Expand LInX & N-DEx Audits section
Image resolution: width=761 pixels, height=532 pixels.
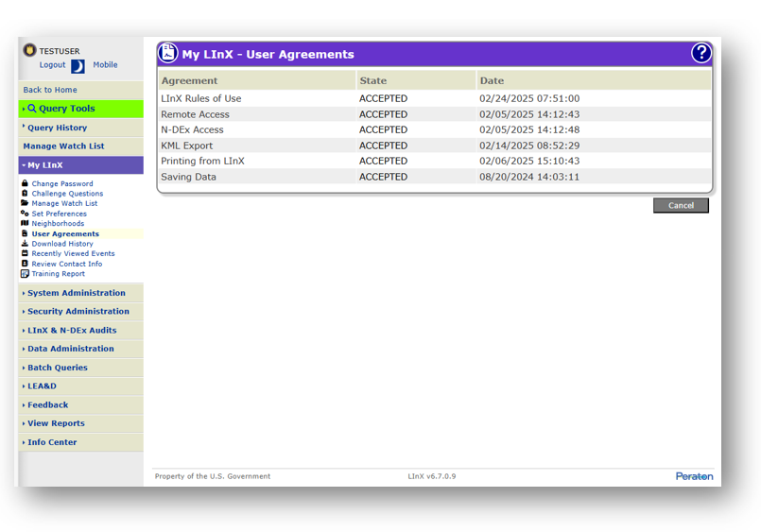click(72, 331)
